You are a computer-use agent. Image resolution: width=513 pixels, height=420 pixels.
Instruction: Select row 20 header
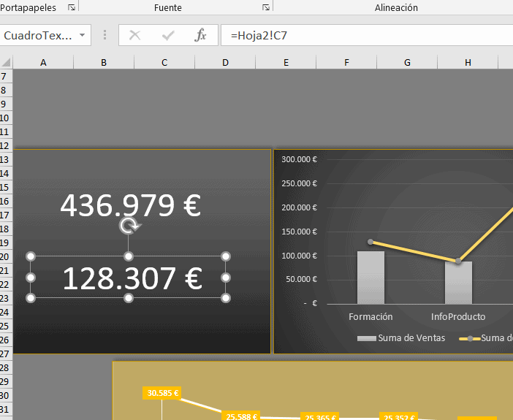[x=6, y=257]
